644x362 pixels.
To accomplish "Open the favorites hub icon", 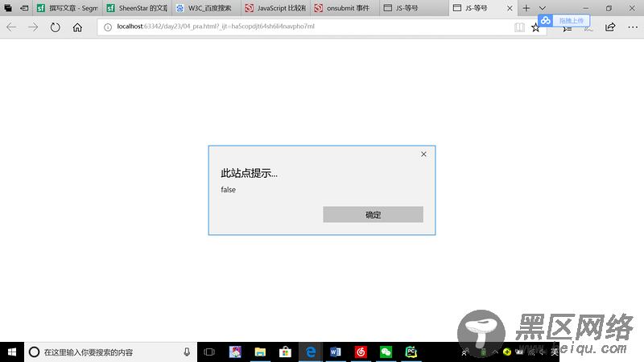I will point(568,27).
